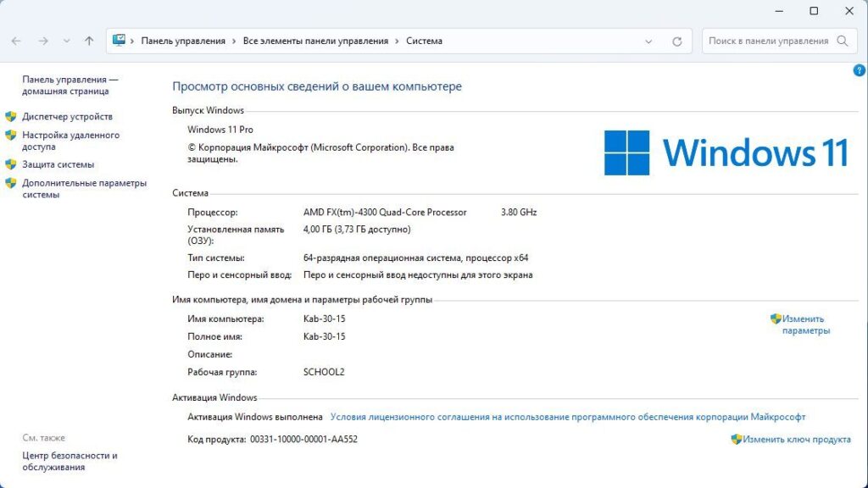This screenshot has height=488, width=868.
Task: Select Все элементы панели управления breadcrumb
Action: tap(315, 41)
